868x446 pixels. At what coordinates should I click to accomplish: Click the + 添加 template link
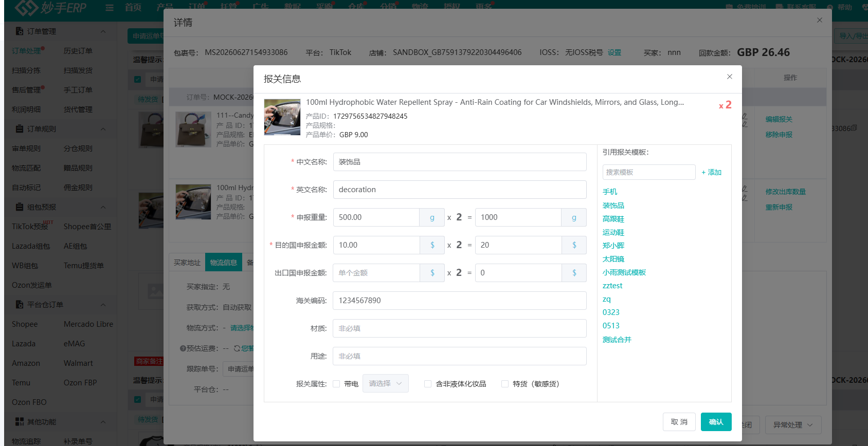click(712, 172)
